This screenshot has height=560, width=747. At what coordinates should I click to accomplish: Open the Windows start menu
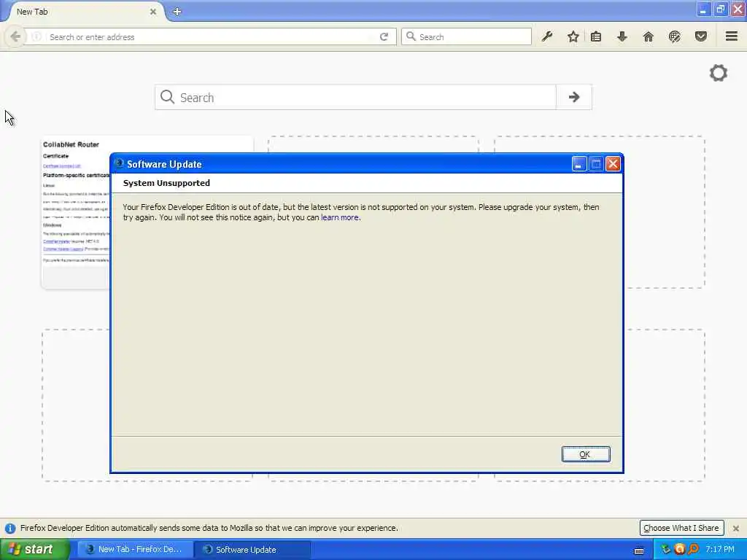point(34,549)
